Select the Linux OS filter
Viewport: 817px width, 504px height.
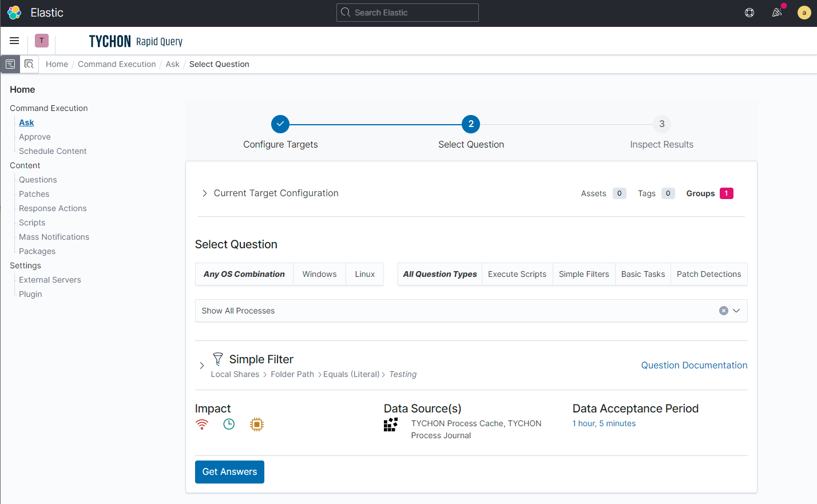point(365,274)
